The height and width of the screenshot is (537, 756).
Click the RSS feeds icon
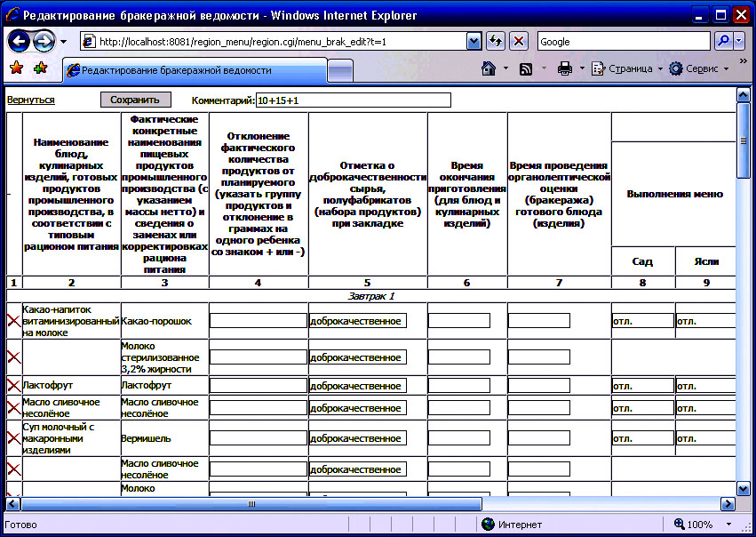click(526, 69)
